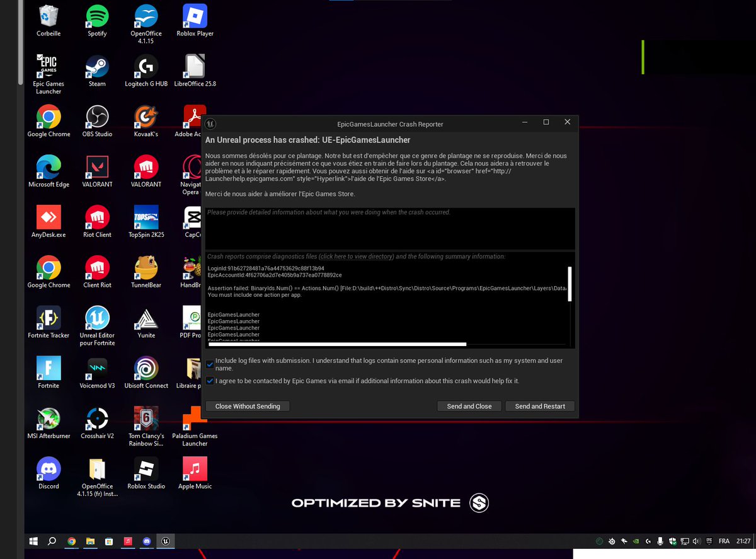Select the Ubisoft Connect desktop icon
Viewport: 756px width, 559px height.
(146, 373)
